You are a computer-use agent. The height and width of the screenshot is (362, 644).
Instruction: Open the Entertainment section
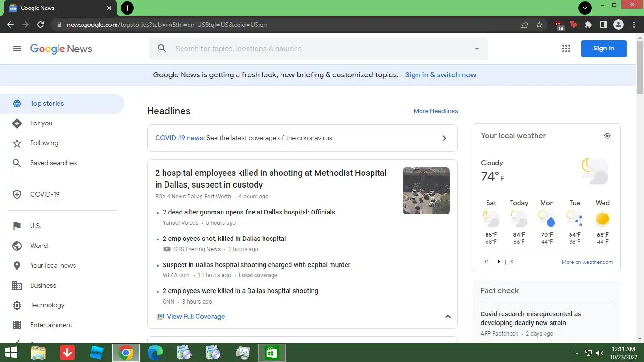click(x=62, y=325)
